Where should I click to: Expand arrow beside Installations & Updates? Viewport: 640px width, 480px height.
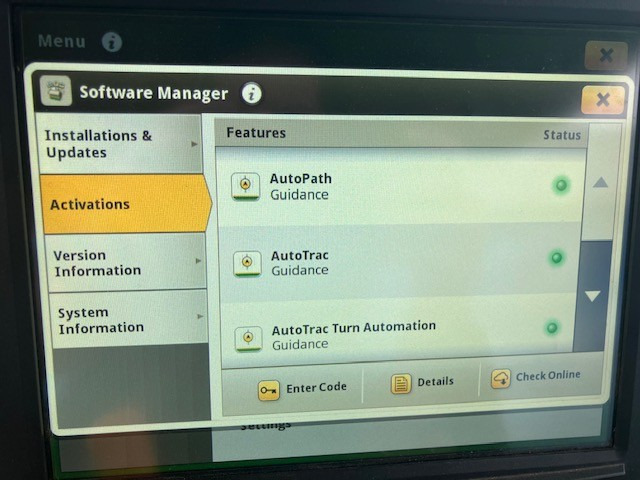[x=194, y=144]
